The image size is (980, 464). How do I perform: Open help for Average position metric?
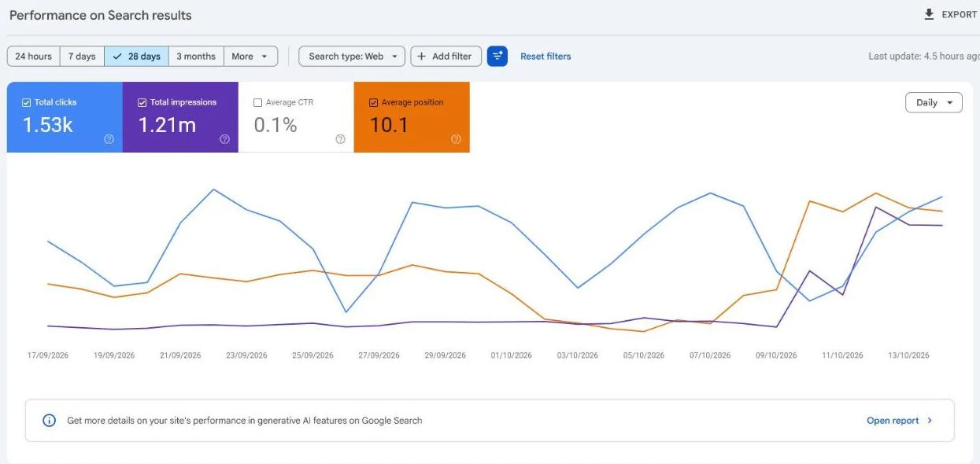click(x=456, y=139)
